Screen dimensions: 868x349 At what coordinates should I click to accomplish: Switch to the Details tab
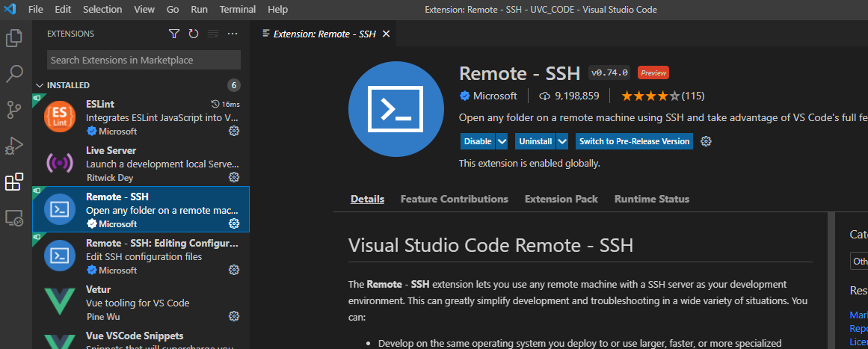click(x=368, y=199)
